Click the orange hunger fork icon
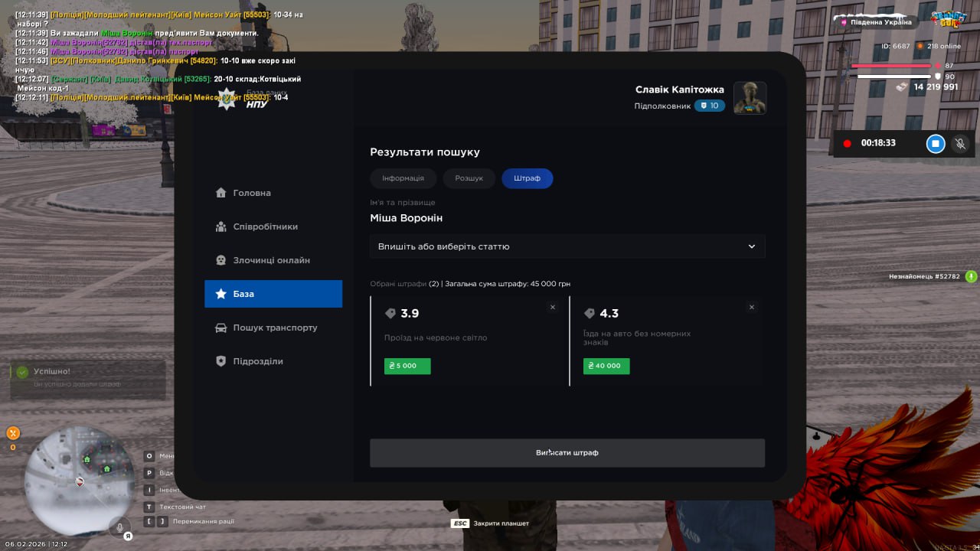The image size is (980, 551). click(x=13, y=433)
